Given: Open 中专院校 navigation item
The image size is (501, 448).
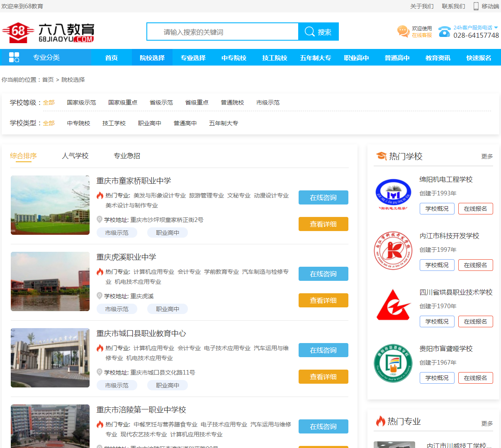Looking at the screenshot, I should click(x=234, y=58).
